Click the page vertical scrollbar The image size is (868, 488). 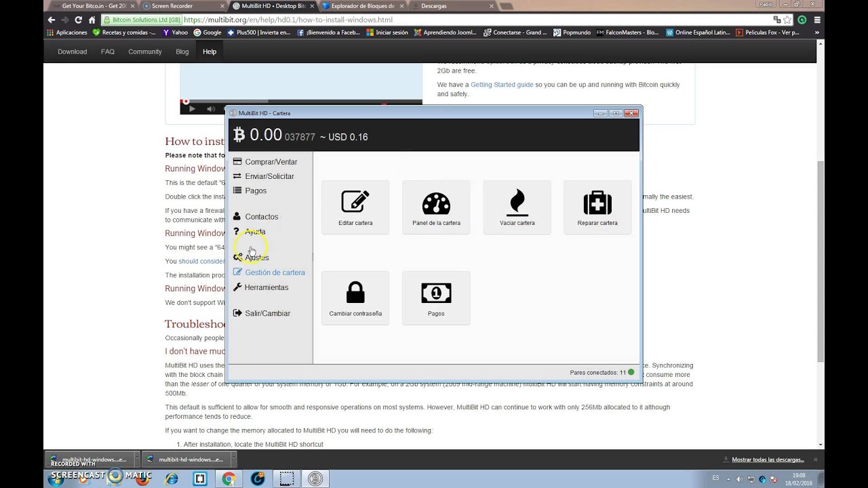point(821,261)
